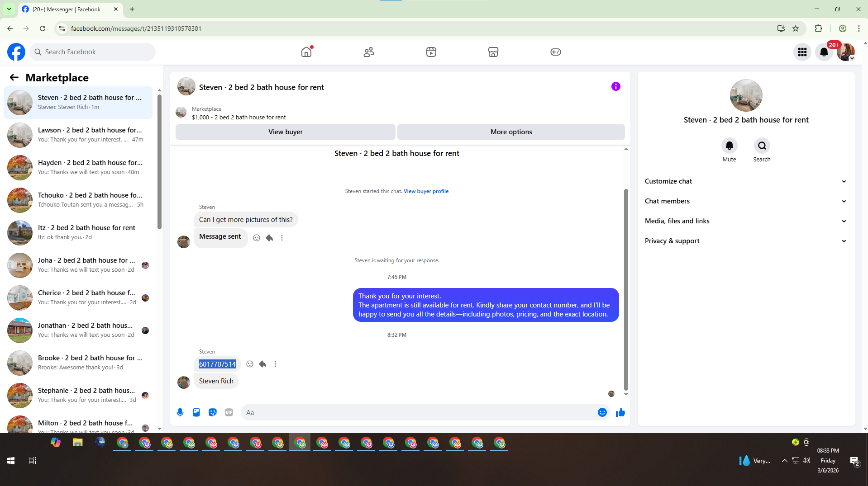Select Messenger Facebook browser tab

point(70,9)
